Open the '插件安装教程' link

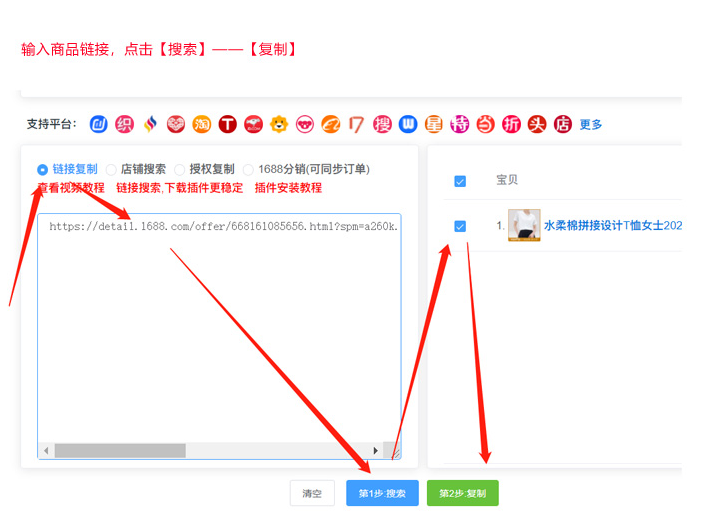point(288,188)
